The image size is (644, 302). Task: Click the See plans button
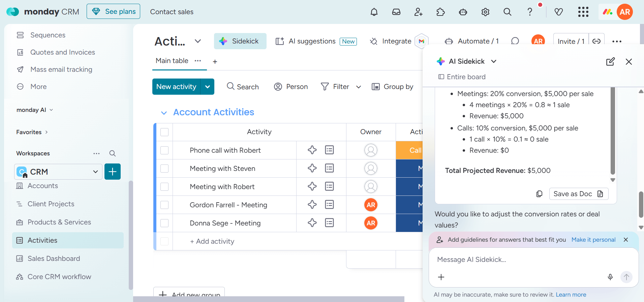click(x=114, y=11)
